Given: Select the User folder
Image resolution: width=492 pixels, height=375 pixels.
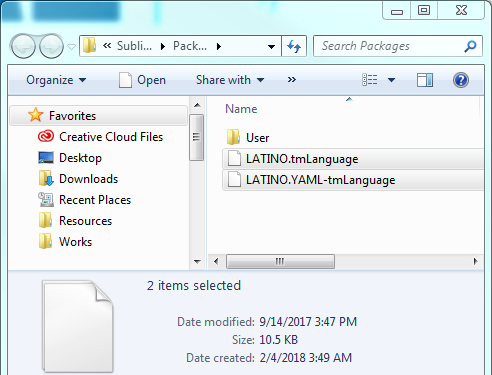Looking at the screenshot, I should point(257,138).
